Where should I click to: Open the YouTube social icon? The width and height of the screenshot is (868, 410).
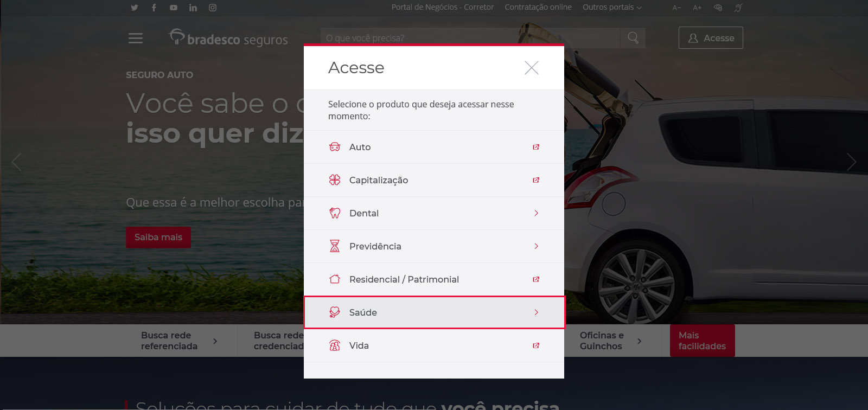174,8
